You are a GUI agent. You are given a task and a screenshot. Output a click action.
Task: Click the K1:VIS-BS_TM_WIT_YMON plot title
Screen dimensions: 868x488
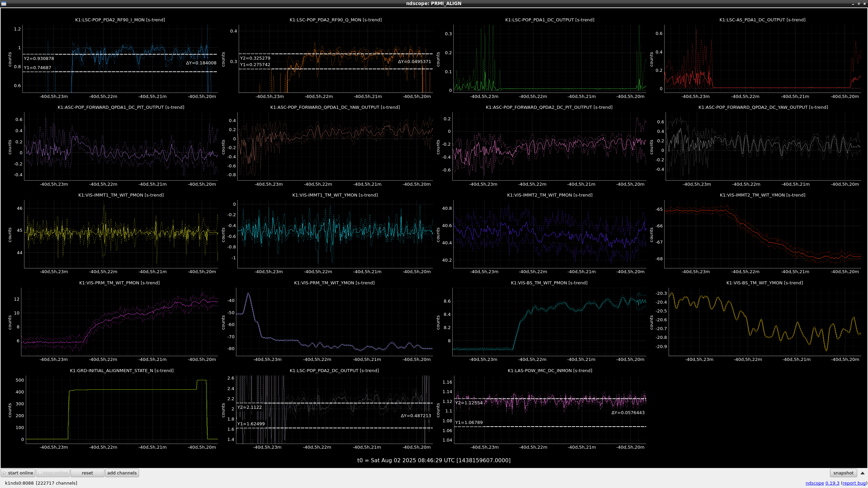point(764,283)
